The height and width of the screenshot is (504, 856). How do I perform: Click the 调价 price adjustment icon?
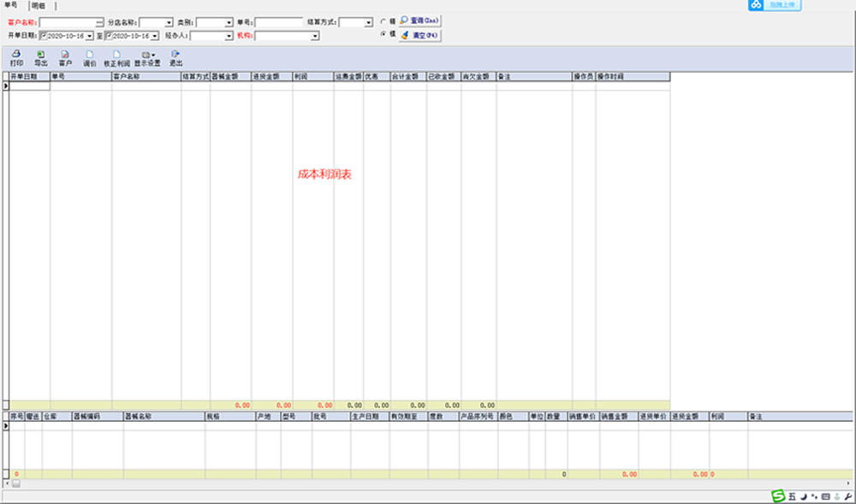click(x=90, y=58)
